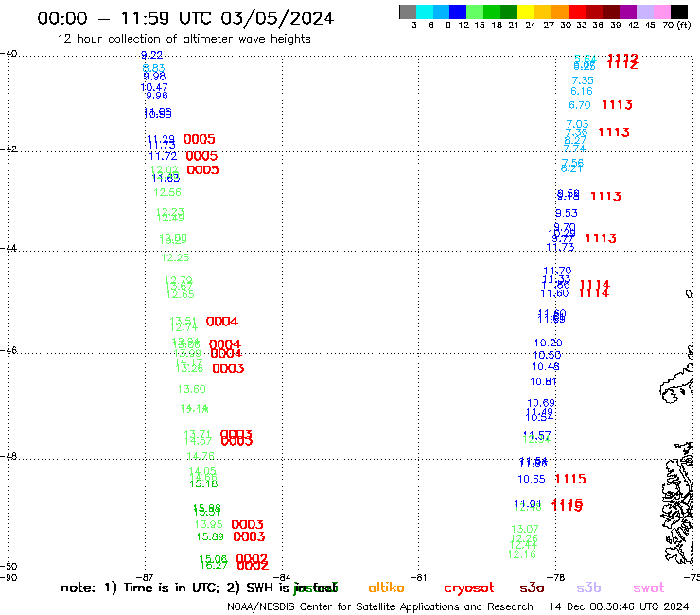Screen dimensions: 700x615
Task: Select the time label '1115' beside 10.65
Action: point(570,479)
